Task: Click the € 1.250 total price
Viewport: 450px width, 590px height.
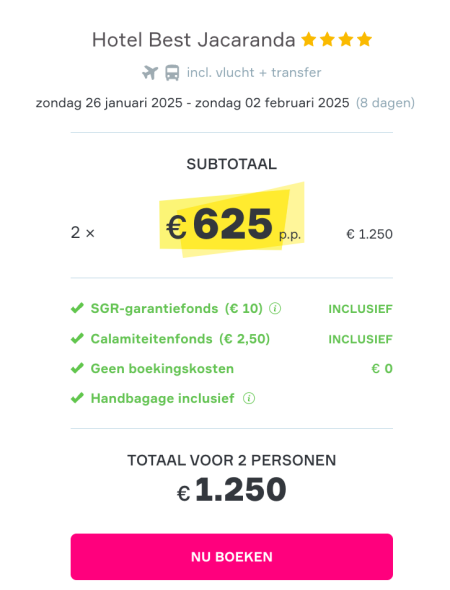Action: [232, 490]
